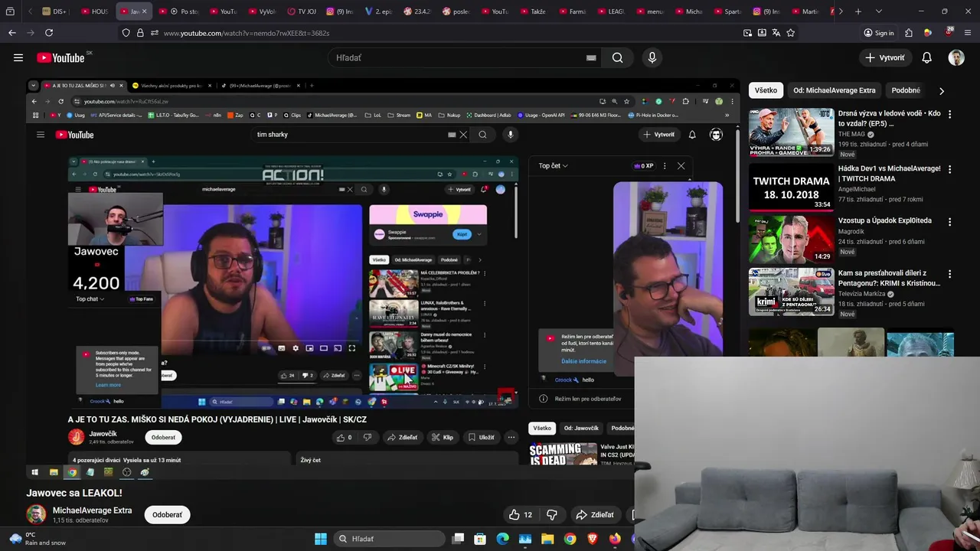Open Microsoft Edge from the taskbar
Viewport: 980px width, 551px height.
pos(502,539)
